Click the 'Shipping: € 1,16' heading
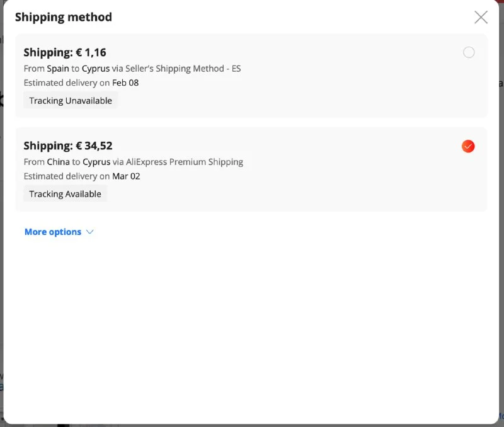 point(64,52)
